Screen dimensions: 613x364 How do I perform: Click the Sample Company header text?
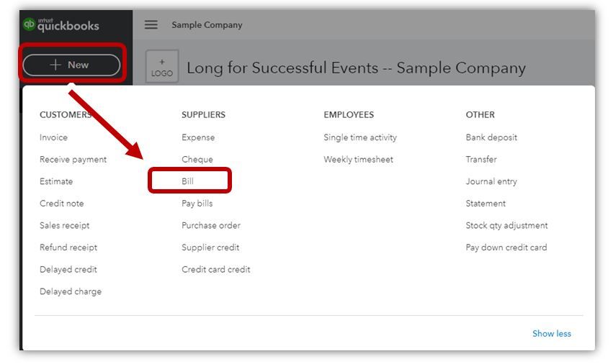pyautogui.click(x=207, y=24)
